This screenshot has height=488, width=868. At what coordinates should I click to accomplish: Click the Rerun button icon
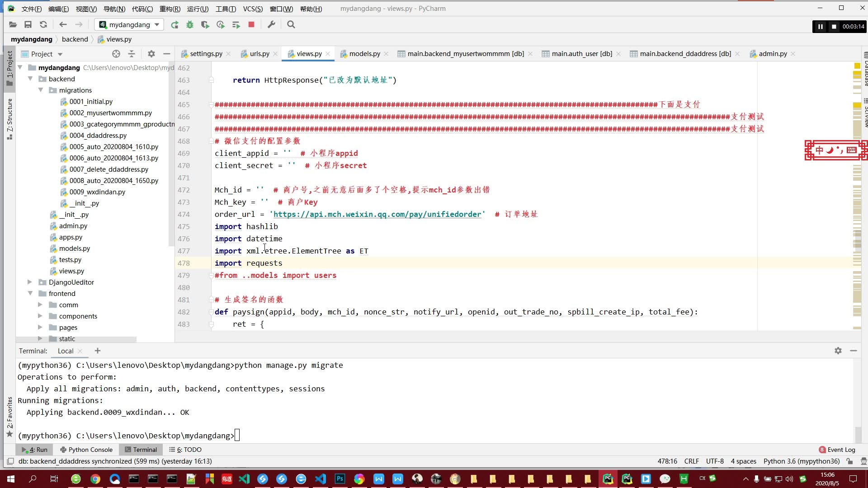coord(175,24)
